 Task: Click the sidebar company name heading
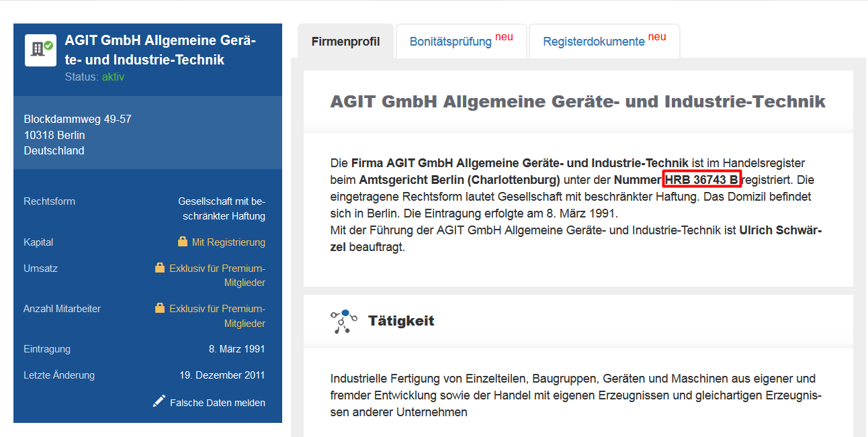coord(161,50)
